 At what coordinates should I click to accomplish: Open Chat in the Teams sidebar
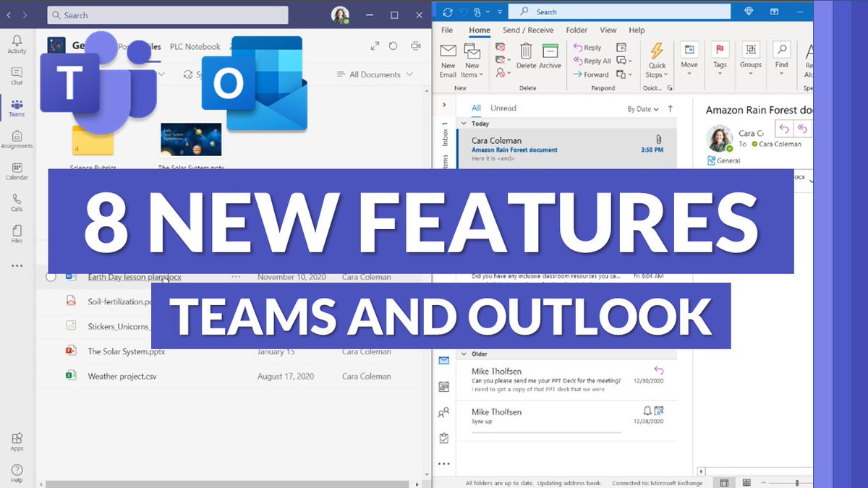(17, 76)
